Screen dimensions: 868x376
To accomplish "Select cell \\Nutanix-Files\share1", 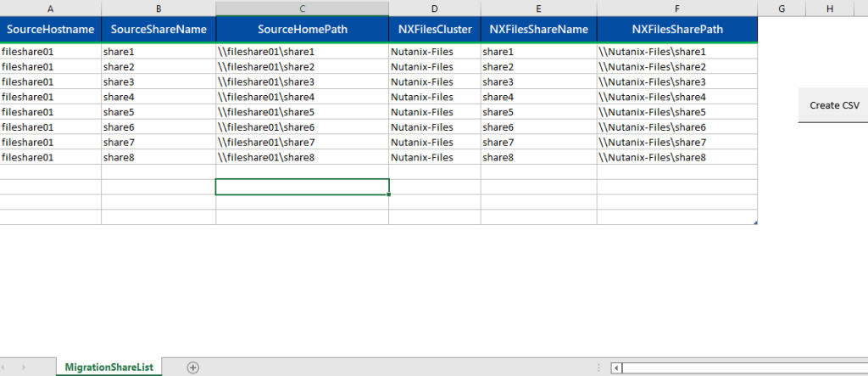I will point(677,52).
